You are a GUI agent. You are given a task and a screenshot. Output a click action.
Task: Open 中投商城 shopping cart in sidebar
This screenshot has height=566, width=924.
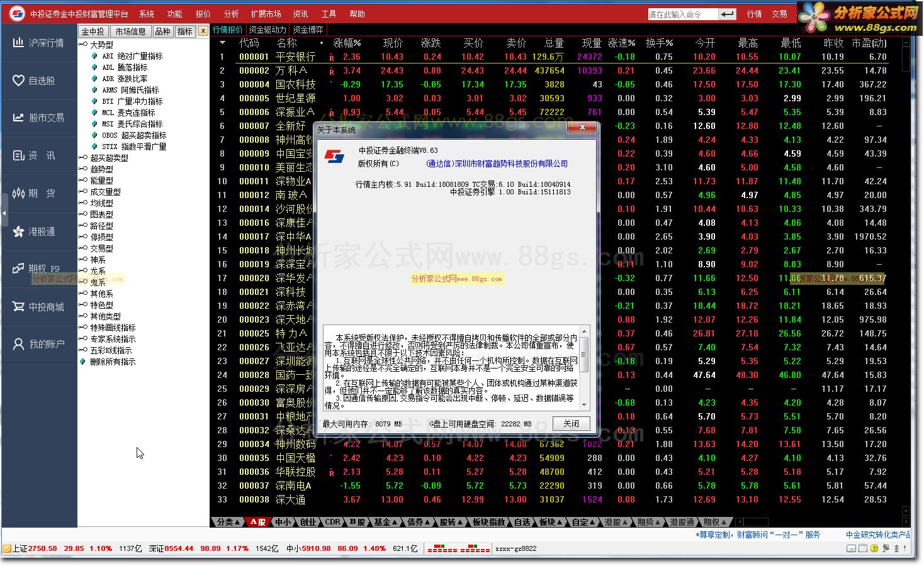coord(39,307)
